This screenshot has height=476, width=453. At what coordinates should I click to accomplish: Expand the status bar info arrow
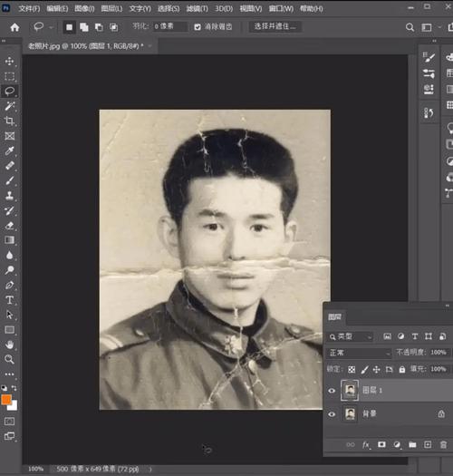click(150, 469)
